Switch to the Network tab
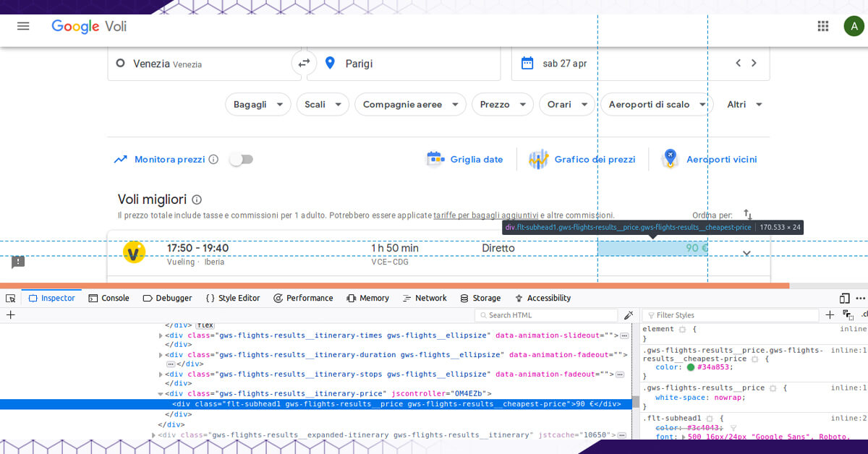868x454 pixels. 425,298
